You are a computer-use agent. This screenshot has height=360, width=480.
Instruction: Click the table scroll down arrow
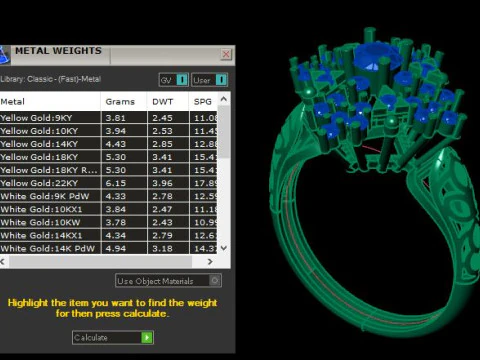(x=224, y=248)
